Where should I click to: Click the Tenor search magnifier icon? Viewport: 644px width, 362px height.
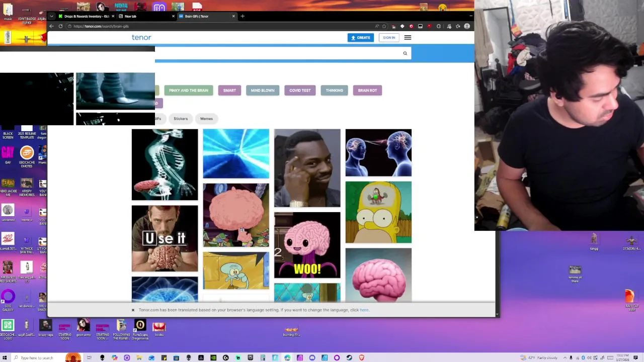tap(405, 53)
